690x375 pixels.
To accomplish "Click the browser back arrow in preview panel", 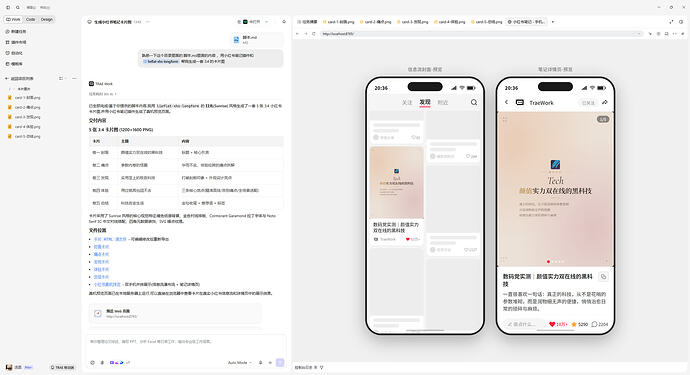I will tap(297, 33).
